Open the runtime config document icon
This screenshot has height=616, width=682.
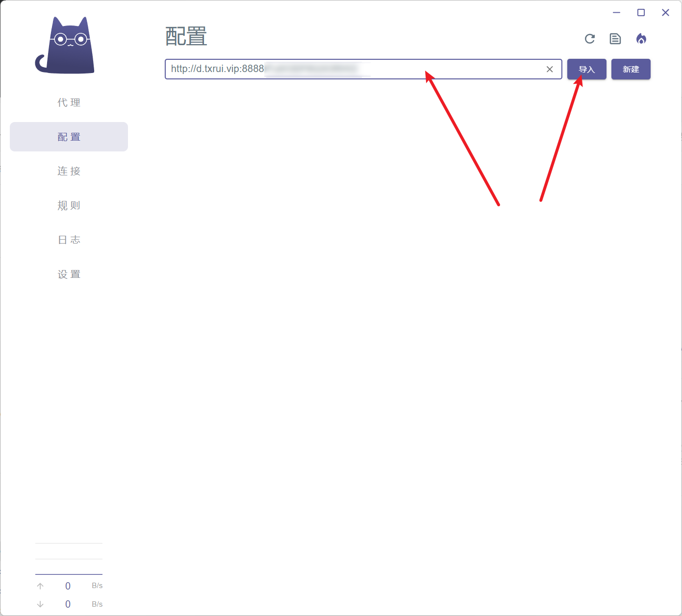615,39
